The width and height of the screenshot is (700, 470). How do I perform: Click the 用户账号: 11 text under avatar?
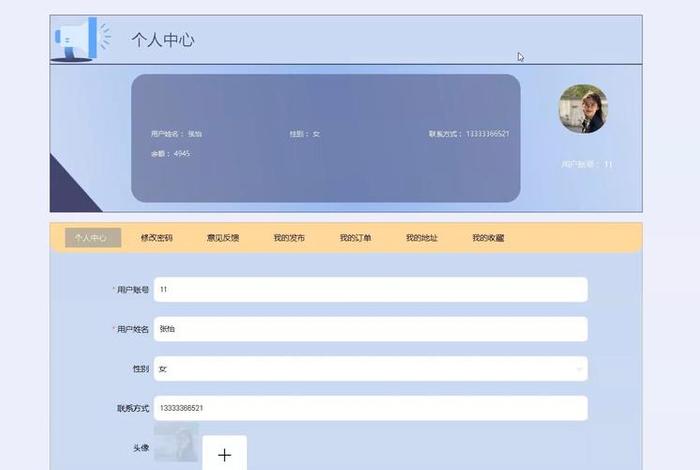point(587,164)
